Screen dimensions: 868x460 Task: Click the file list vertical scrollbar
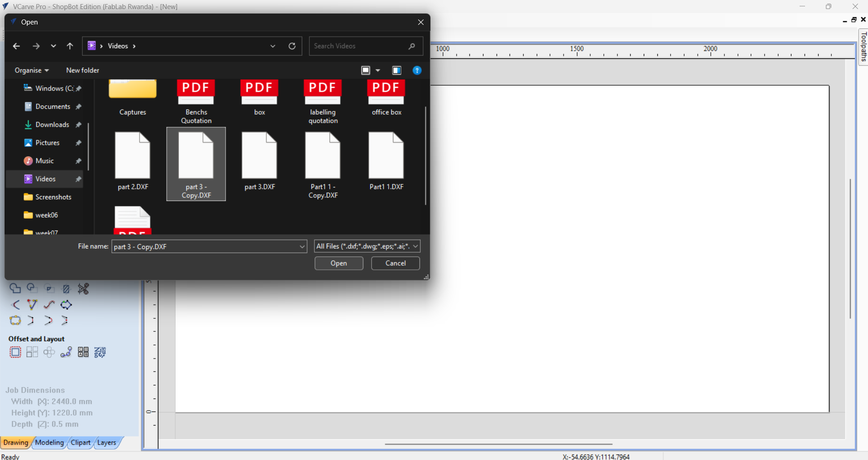pyautogui.click(x=425, y=155)
